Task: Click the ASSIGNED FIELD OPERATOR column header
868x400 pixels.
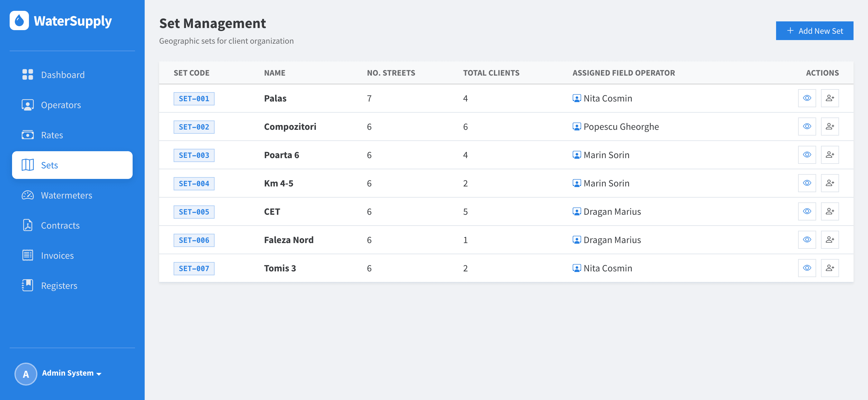Action: click(x=623, y=73)
